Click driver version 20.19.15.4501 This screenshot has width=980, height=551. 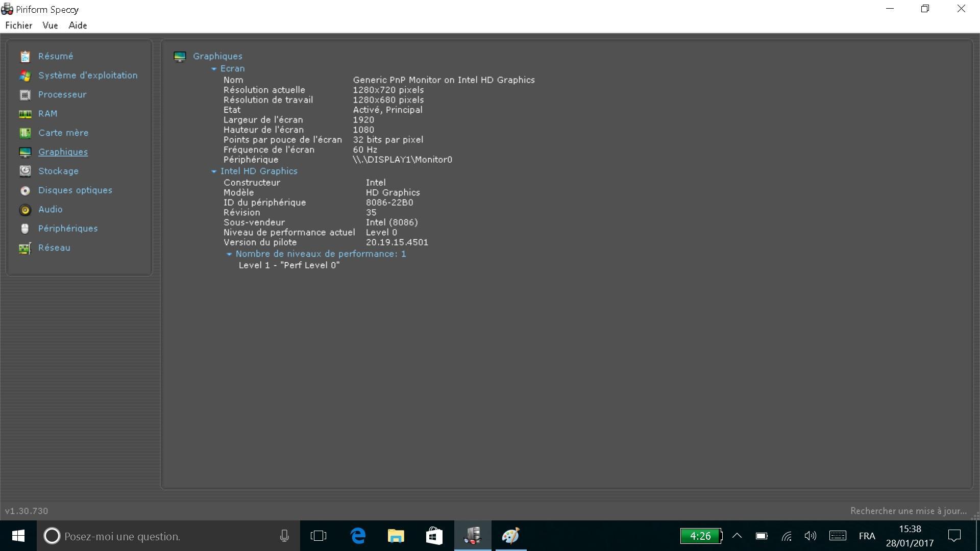click(397, 242)
